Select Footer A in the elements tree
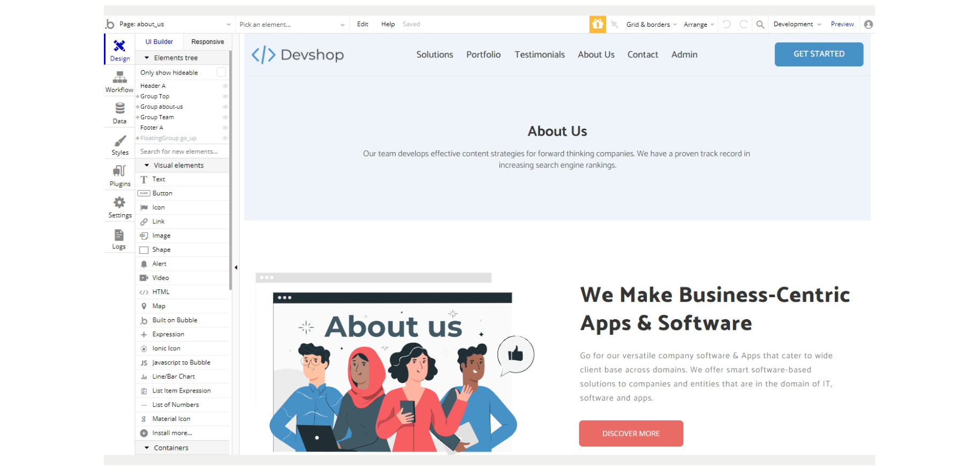Viewport: 980px width, 468px height. [x=152, y=127]
